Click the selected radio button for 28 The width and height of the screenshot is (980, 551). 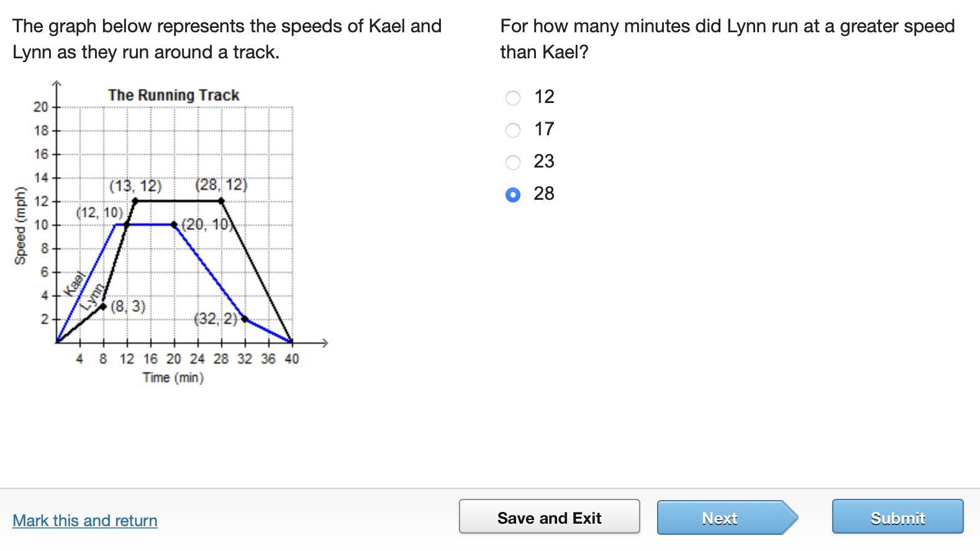[x=513, y=194]
